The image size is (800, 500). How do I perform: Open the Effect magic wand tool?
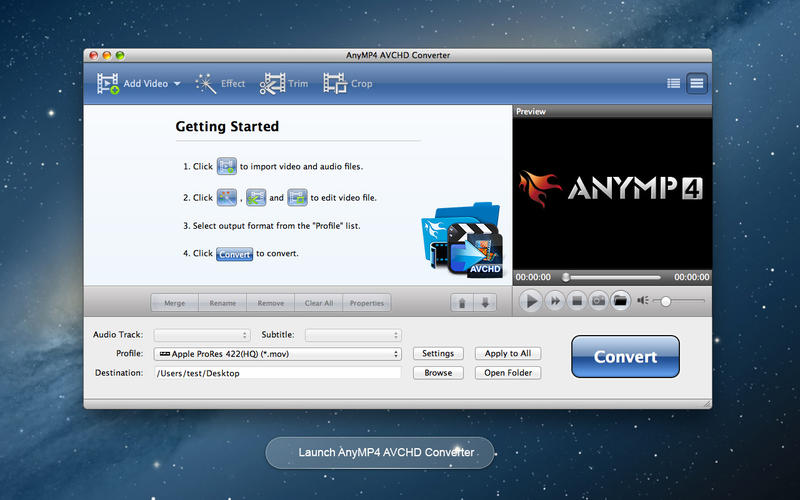pos(207,83)
